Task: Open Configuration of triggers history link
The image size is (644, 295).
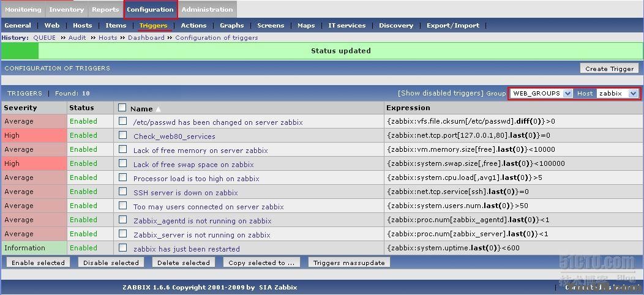Action: click(x=217, y=38)
